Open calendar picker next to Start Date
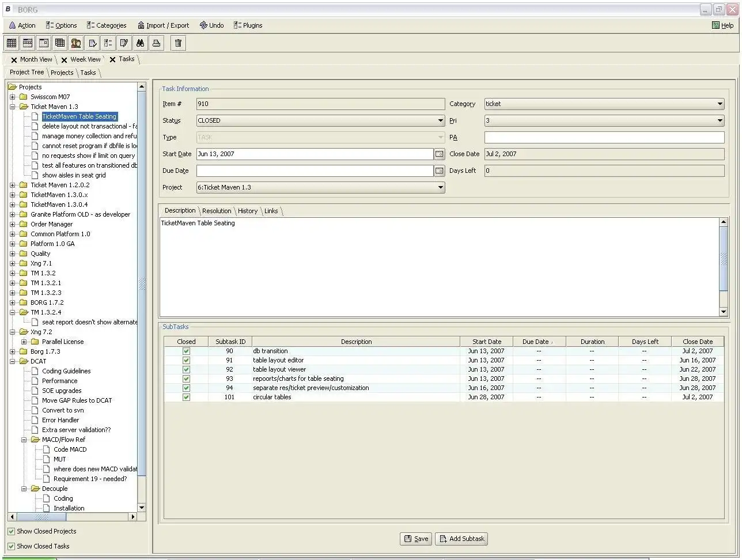742x560 pixels. point(440,154)
